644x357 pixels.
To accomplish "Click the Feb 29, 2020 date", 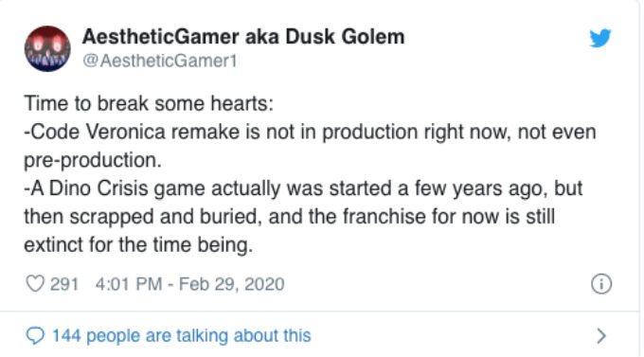I will 232,284.
